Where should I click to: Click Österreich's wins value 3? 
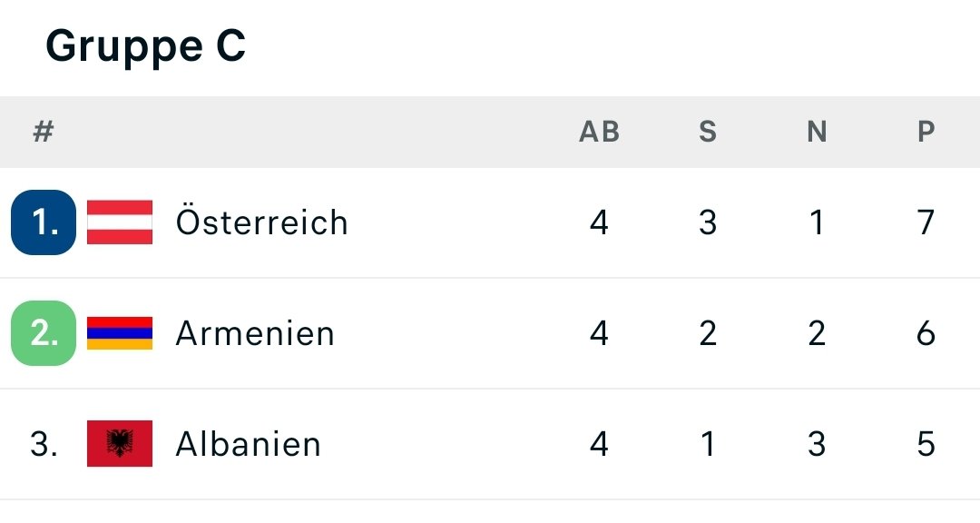pyautogui.click(x=708, y=222)
